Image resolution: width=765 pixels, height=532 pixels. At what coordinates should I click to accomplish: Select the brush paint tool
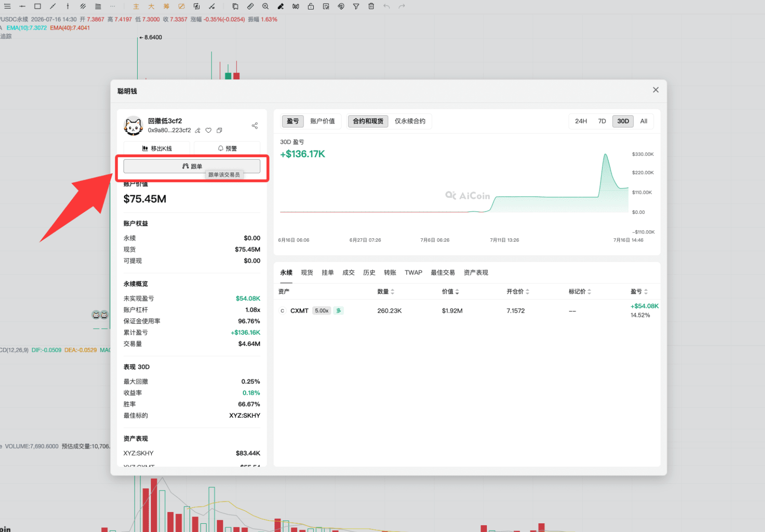pyautogui.click(x=280, y=6)
